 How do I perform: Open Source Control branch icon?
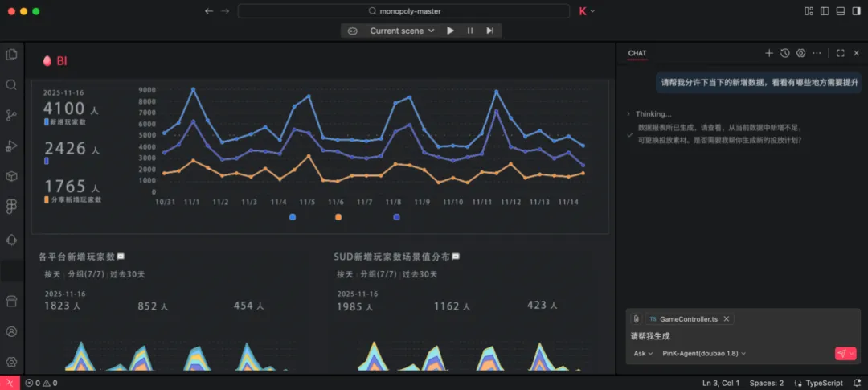[x=11, y=115]
